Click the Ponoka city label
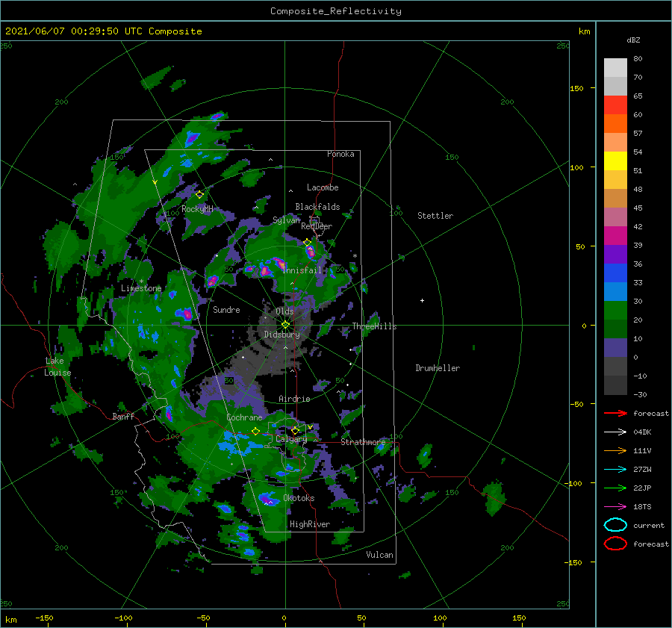Image resolution: width=672 pixels, height=628 pixels. coord(340,154)
